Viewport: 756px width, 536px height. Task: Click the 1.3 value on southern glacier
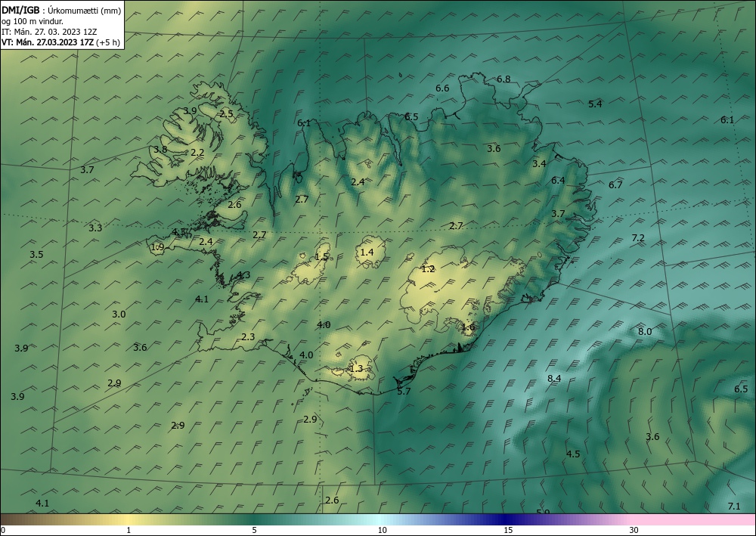click(x=355, y=369)
